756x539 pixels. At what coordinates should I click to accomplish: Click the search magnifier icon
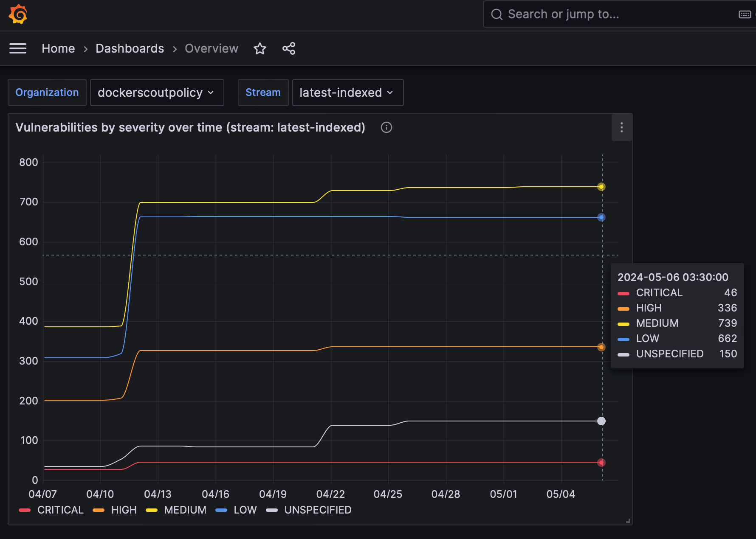497,14
